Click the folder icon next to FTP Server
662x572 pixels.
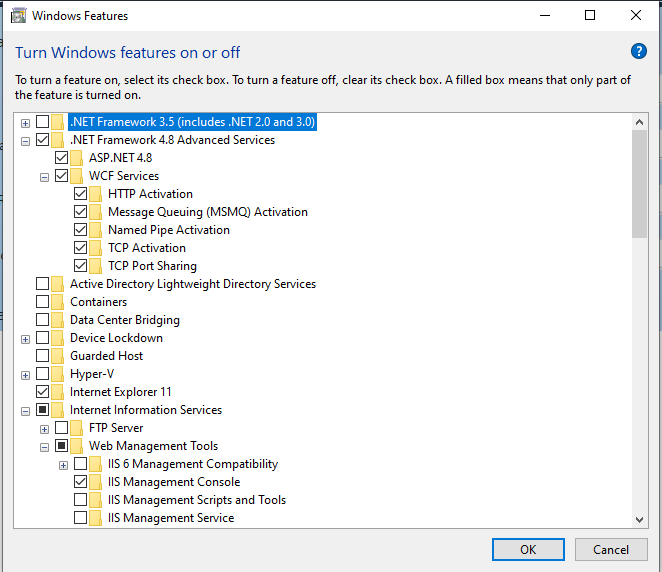pyautogui.click(x=77, y=428)
